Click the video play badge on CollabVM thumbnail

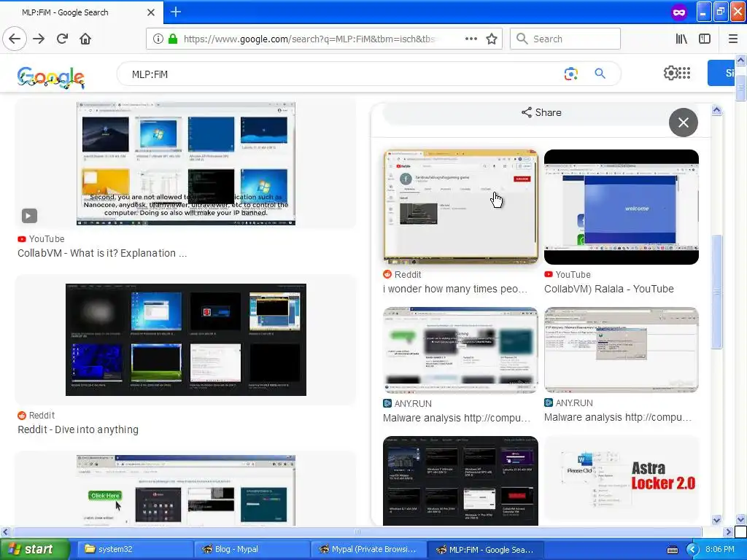(x=29, y=216)
